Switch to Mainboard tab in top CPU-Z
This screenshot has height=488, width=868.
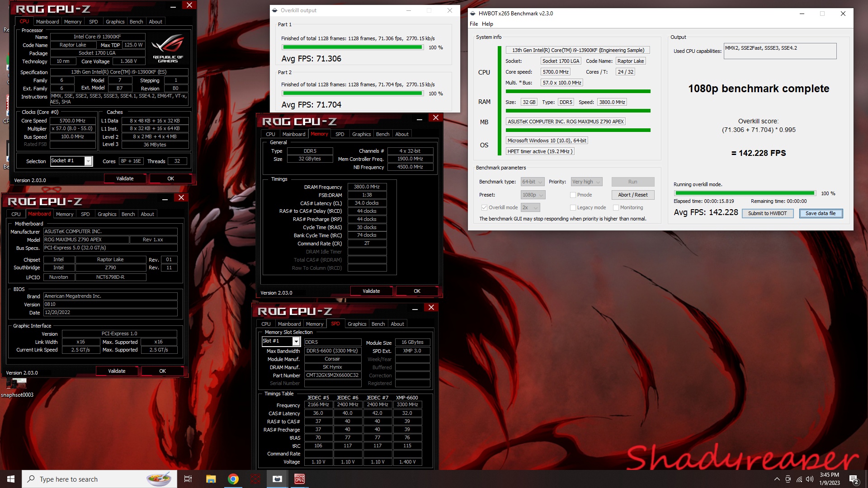pyautogui.click(x=47, y=22)
